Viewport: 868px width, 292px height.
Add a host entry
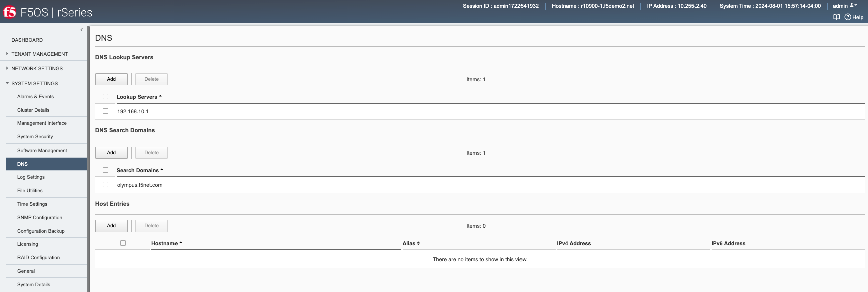[x=111, y=226]
